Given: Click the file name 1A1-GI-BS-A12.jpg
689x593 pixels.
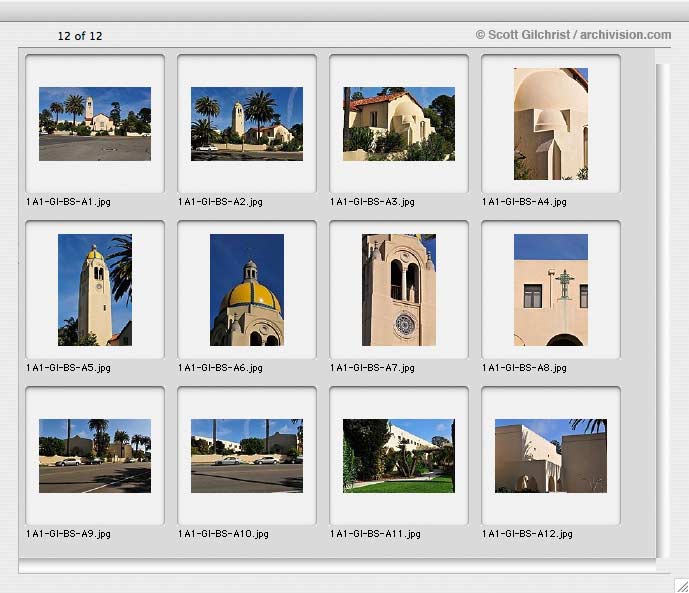Looking at the screenshot, I should [527, 534].
